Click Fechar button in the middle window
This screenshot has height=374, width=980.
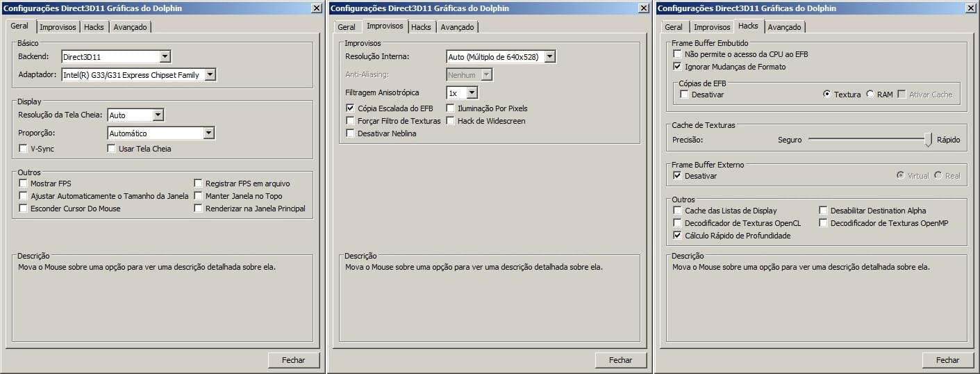pyautogui.click(x=621, y=360)
